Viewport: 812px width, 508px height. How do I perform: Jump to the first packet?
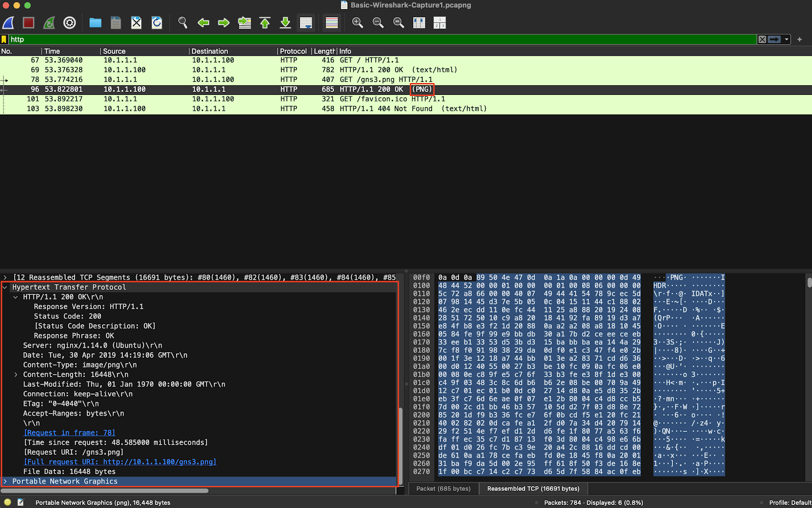pos(265,23)
